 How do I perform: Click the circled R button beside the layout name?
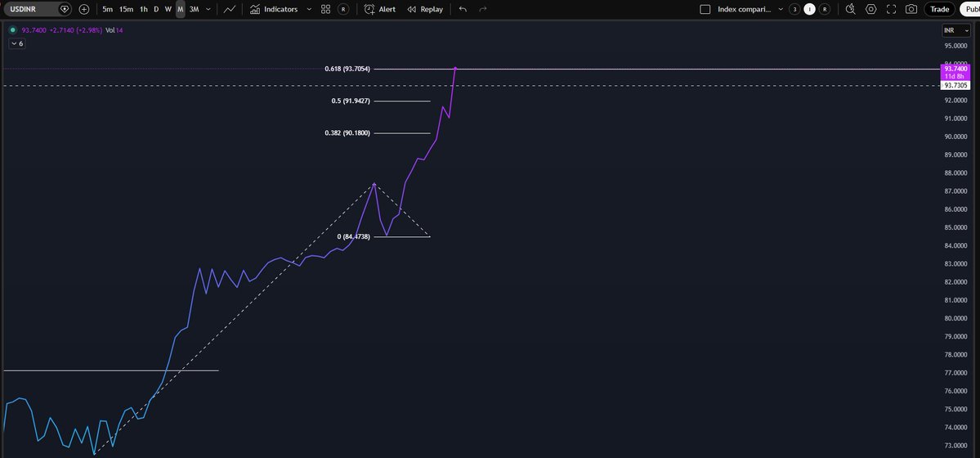pos(825,9)
